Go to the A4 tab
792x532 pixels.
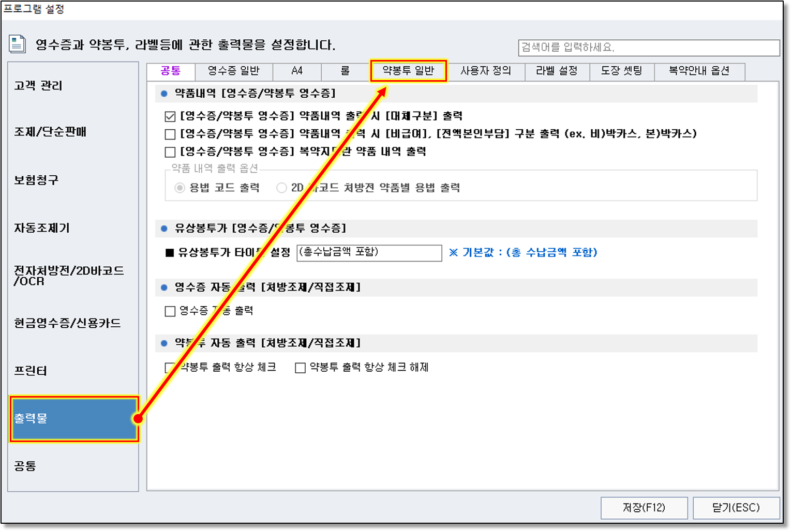[296, 71]
